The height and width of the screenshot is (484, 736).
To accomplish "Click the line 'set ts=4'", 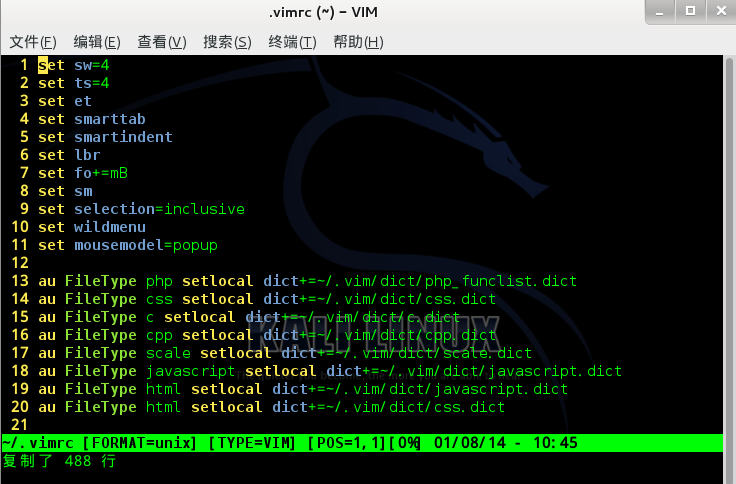I will pos(74,83).
